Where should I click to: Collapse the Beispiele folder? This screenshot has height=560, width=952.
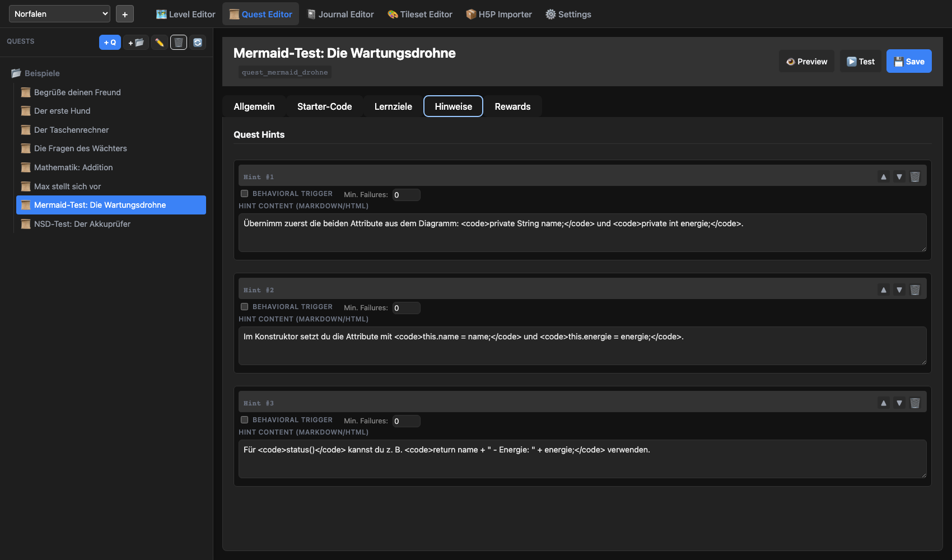(42, 73)
